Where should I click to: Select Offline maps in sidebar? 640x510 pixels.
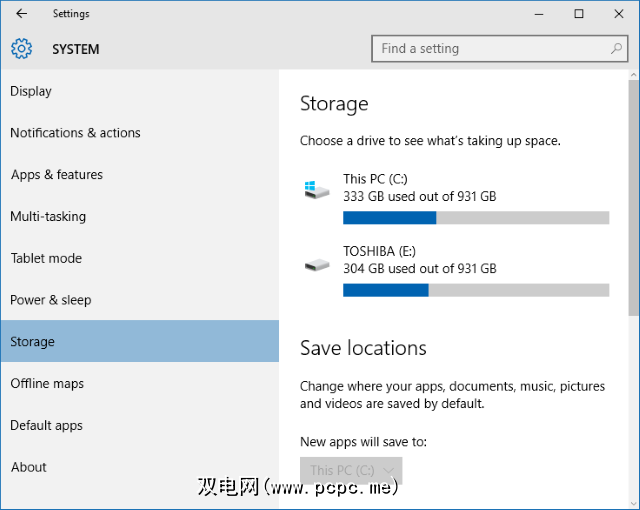(x=47, y=384)
